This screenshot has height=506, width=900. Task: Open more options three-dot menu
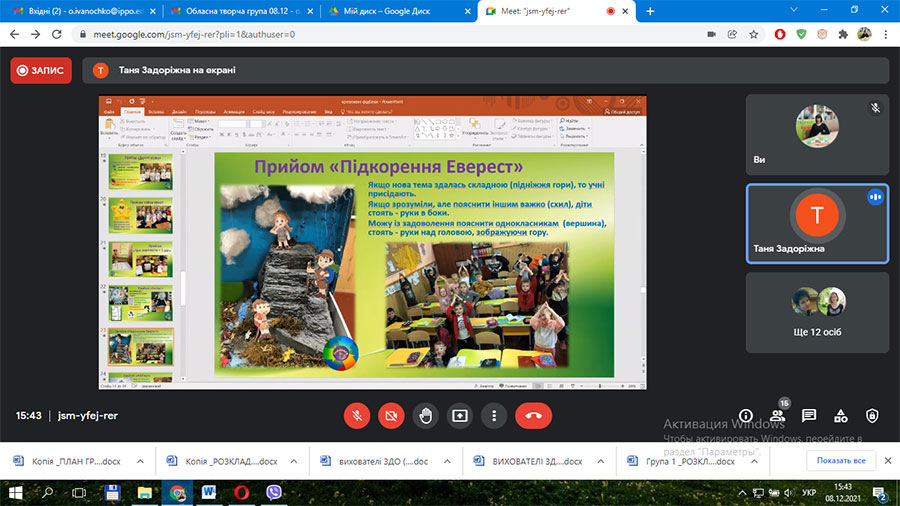494,415
